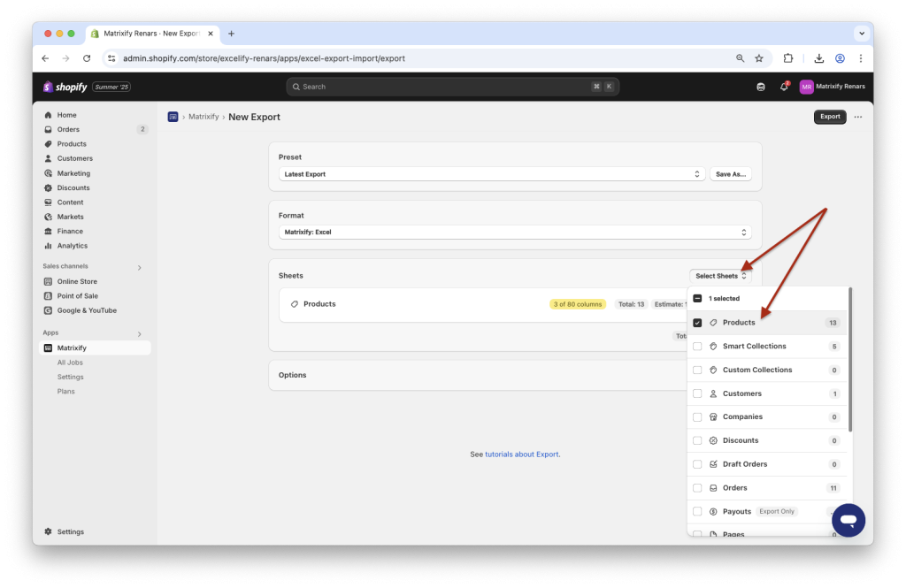Viewport: 906px width, 588px height.
Task: Open notifications with the bell icon
Action: (x=784, y=87)
